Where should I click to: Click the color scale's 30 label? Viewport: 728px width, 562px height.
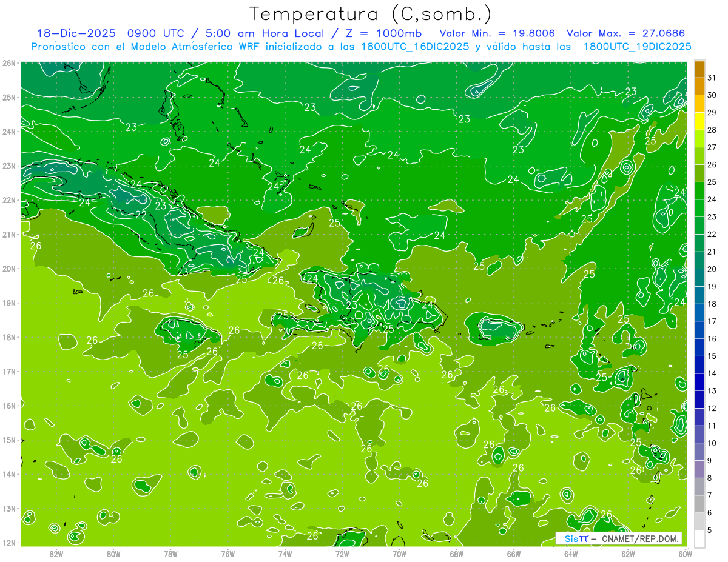pyautogui.click(x=712, y=95)
